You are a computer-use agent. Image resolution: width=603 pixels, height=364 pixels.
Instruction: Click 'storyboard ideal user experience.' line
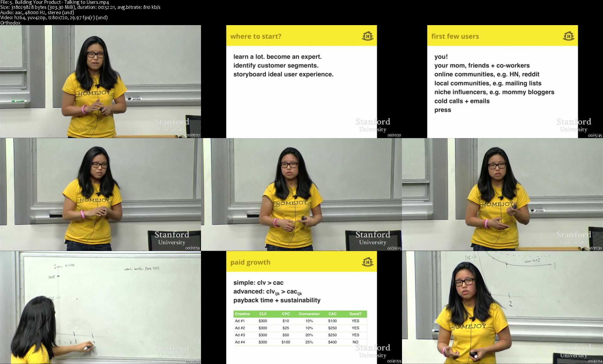pos(283,74)
